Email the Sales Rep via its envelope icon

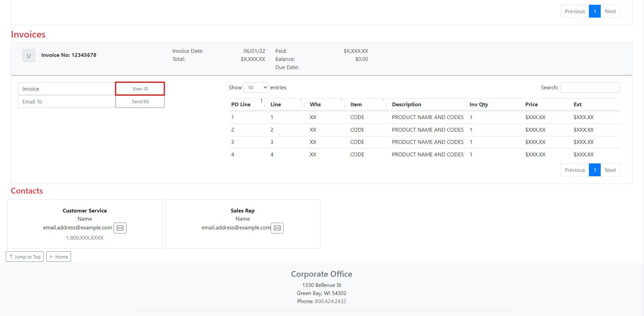[277, 228]
